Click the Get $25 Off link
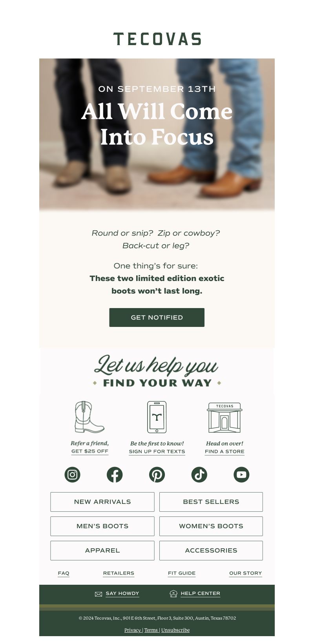Screen dimensions: 314x644 (90, 451)
